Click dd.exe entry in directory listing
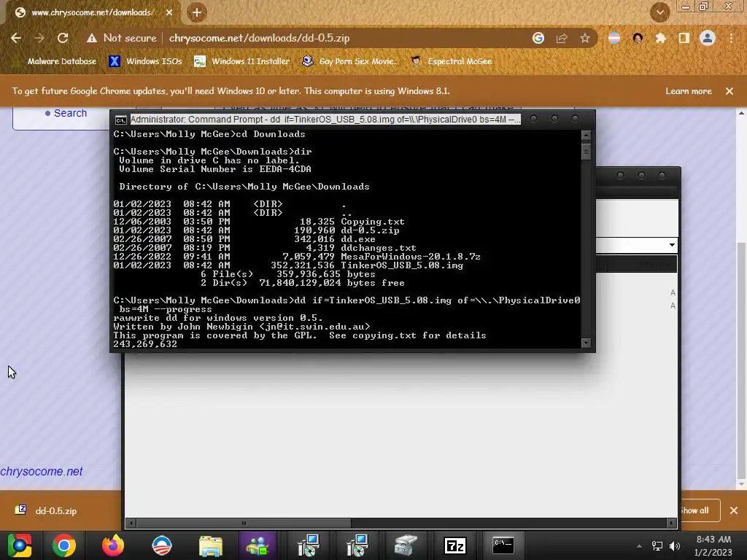 click(244, 239)
